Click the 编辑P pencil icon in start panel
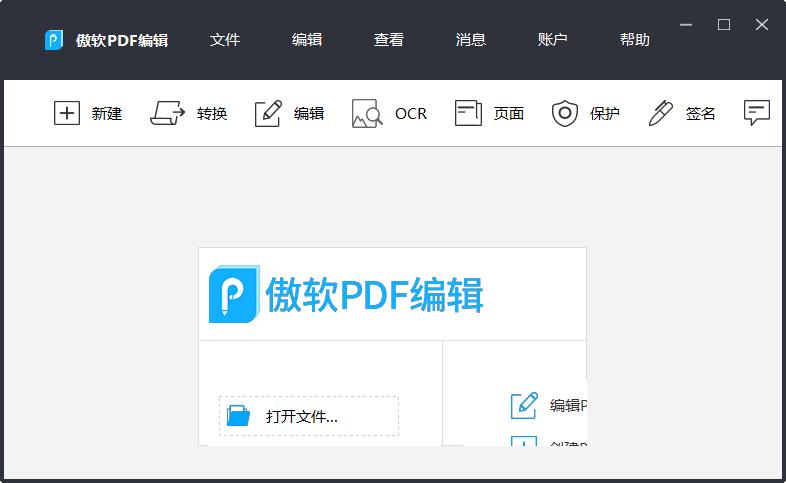The width and height of the screenshot is (786, 483). coord(524,405)
